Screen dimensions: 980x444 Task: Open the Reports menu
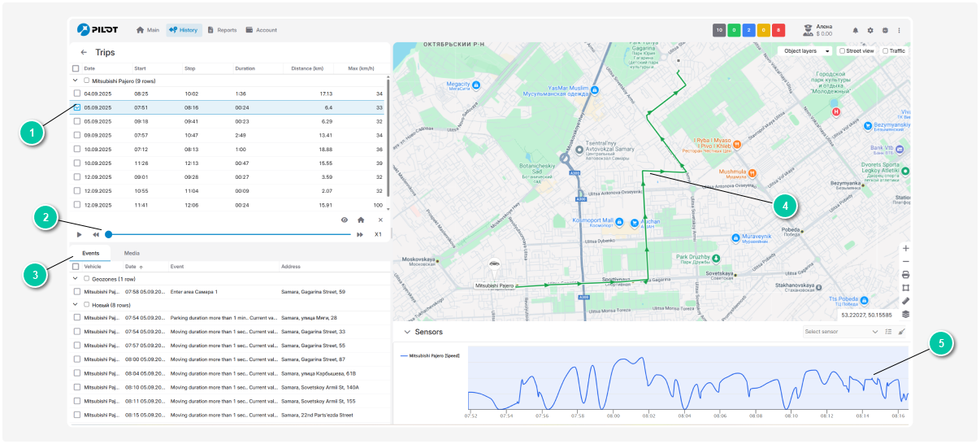[222, 30]
